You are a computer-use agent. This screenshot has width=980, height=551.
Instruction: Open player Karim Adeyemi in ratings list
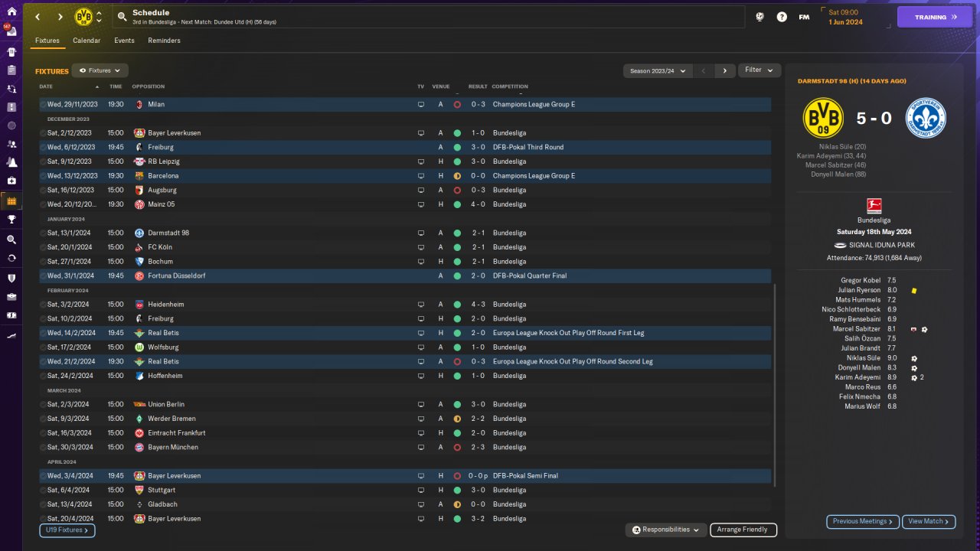(x=857, y=377)
